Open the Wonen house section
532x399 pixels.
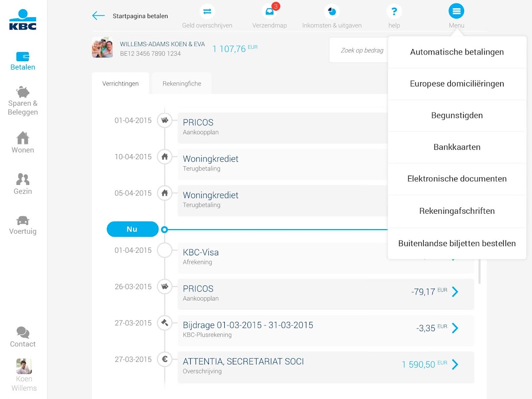point(23,143)
